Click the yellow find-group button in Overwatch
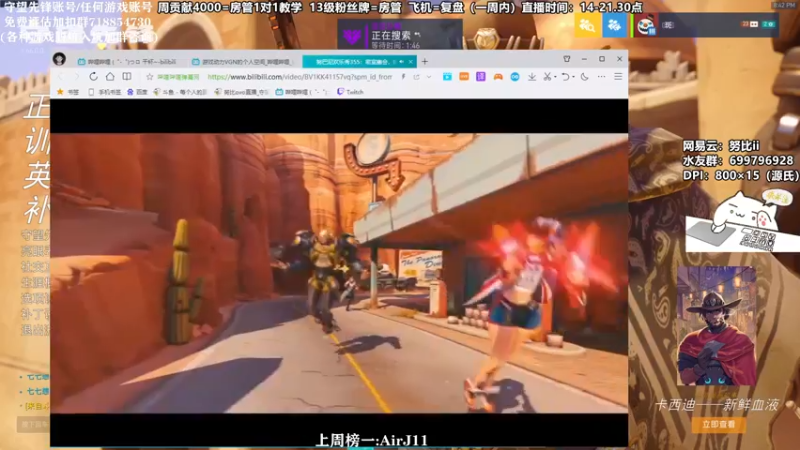Image resolution: width=800 pixels, height=450 pixels. tap(587, 25)
